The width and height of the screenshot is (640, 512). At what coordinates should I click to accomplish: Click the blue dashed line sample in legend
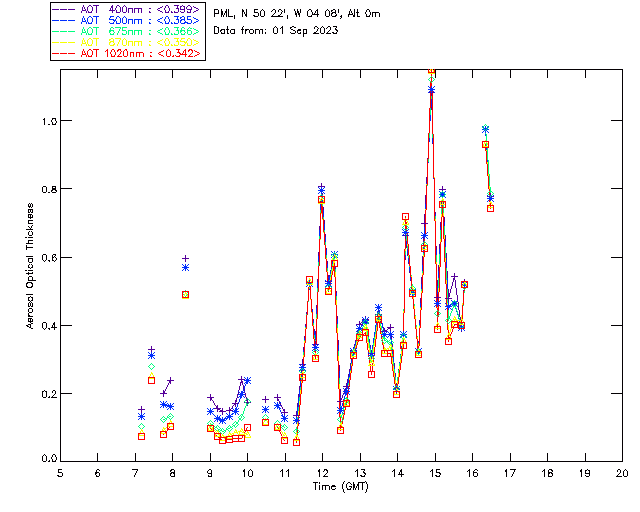click(64, 20)
